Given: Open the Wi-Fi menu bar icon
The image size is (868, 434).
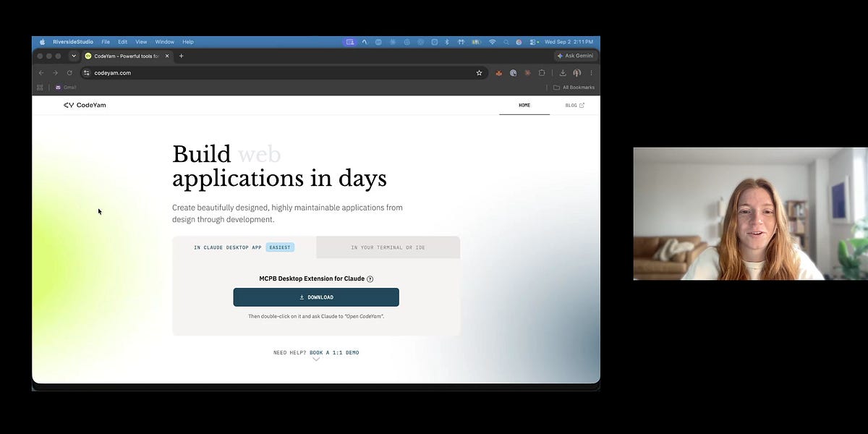Looking at the screenshot, I should [x=493, y=42].
